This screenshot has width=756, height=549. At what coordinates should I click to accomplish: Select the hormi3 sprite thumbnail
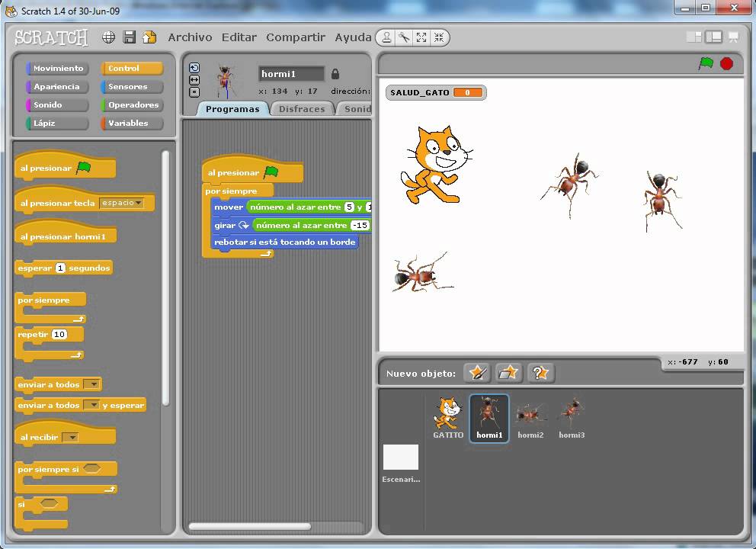pos(572,418)
